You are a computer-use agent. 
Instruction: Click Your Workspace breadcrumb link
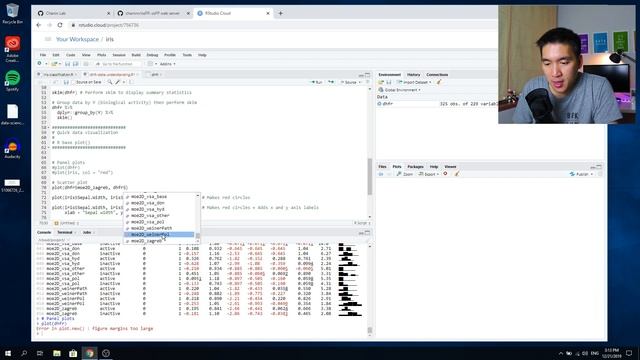point(77,39)
